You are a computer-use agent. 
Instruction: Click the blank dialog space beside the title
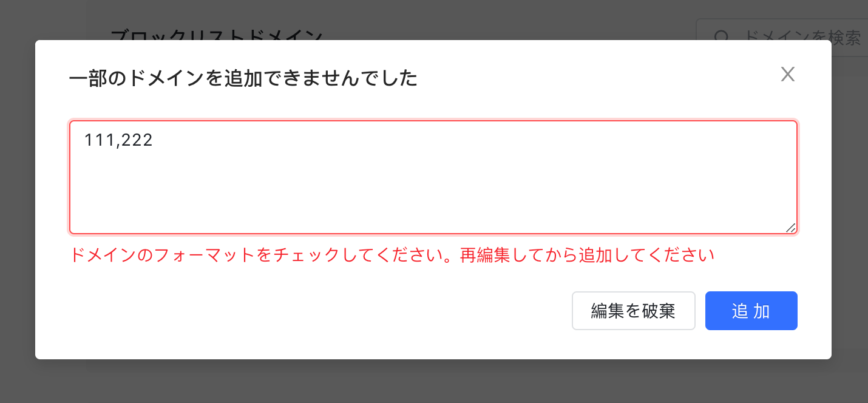[x=595, y=78]
